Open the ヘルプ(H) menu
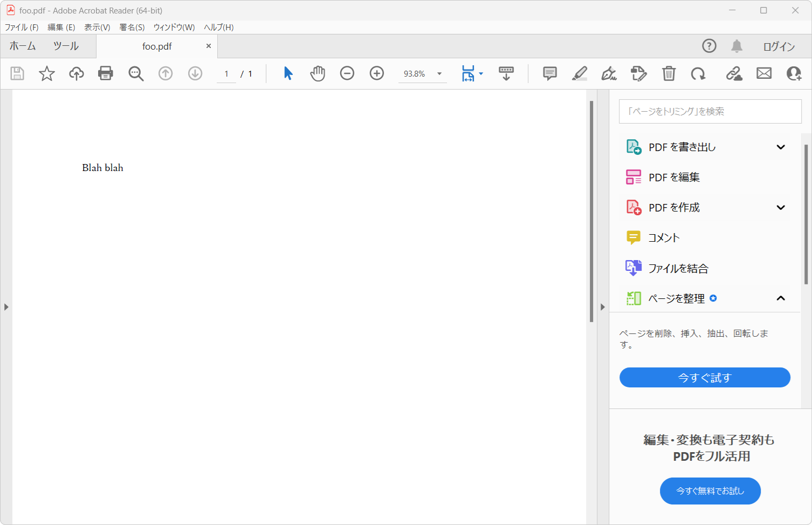This screenshot has width=812, height=525. click(219, 28)
